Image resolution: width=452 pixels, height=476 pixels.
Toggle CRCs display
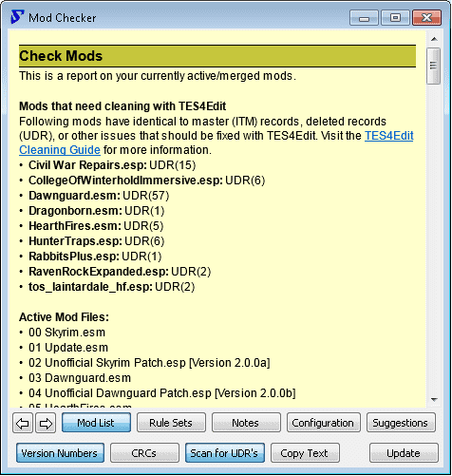(144, 453)
